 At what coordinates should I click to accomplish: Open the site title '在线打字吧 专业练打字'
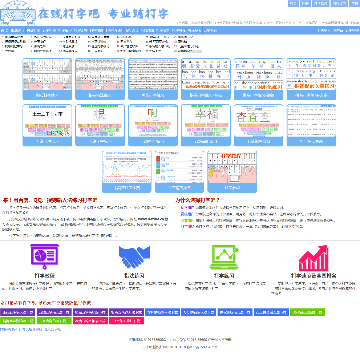pyautogui.click(x=103, y=14)
